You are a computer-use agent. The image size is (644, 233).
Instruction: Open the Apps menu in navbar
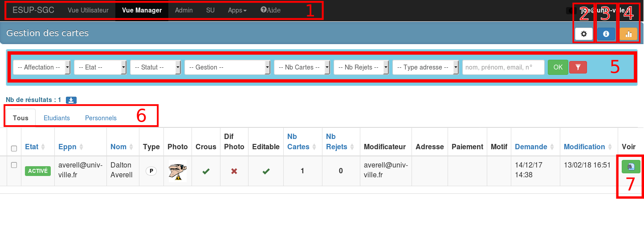point(237,10)
